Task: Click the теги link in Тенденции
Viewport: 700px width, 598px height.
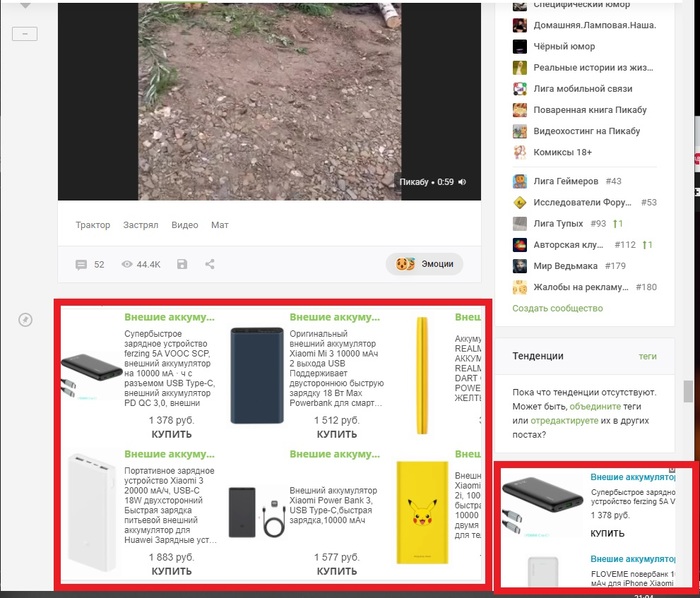Action: click(647, 356)
